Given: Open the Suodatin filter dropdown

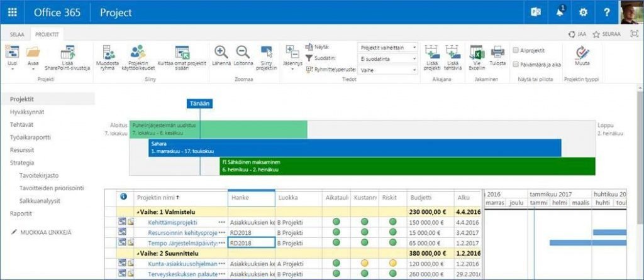Looking at the screenshot, I should pyautogui.click(x=388, y=59).
